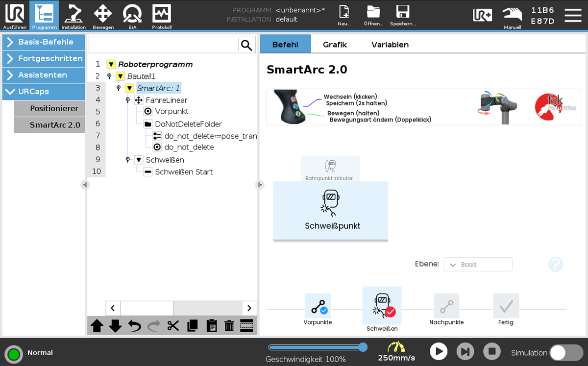The width and height of the screenshot is (588, 366).
Task: Select the Schweißen Start node
Action: (x=184, y=172)
